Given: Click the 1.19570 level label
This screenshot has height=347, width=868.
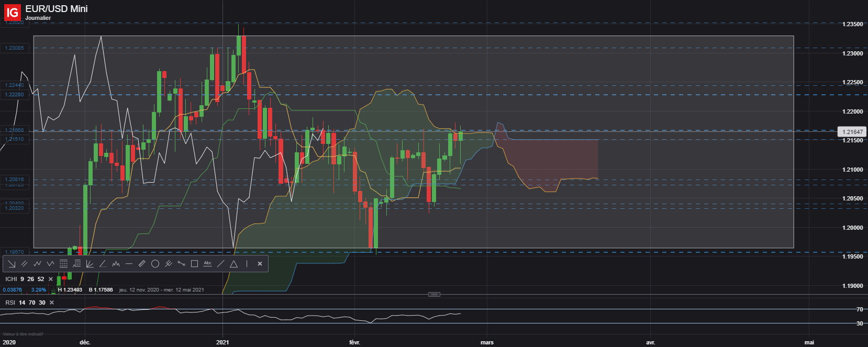Looking at the screenshot, I should coord(14,252).
